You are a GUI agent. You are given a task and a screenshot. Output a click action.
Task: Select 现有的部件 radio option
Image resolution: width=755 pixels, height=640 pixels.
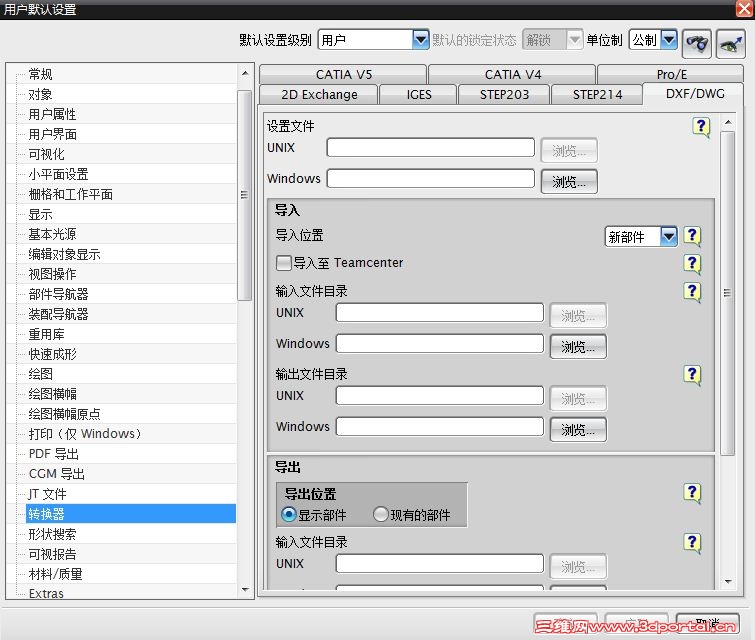point(380,515)
